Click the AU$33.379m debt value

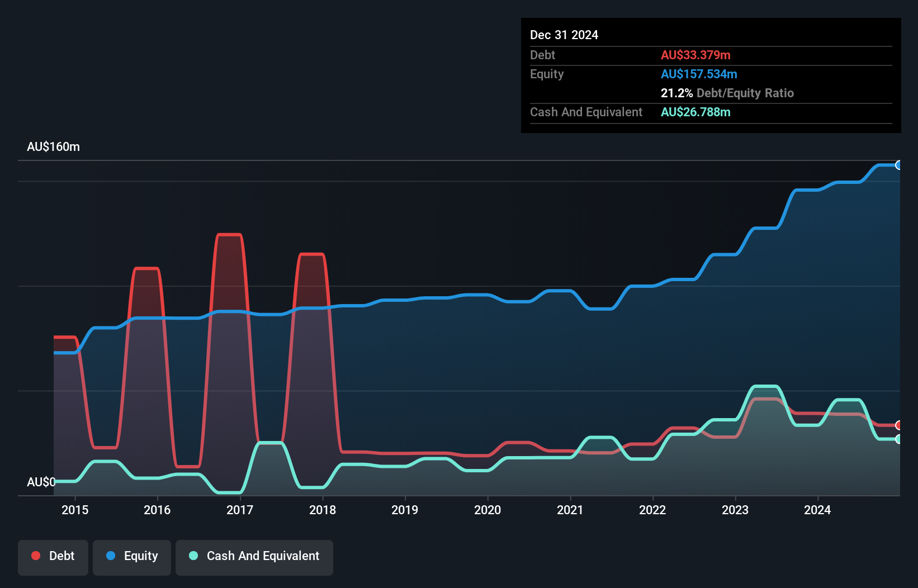[x=695, y=55]
